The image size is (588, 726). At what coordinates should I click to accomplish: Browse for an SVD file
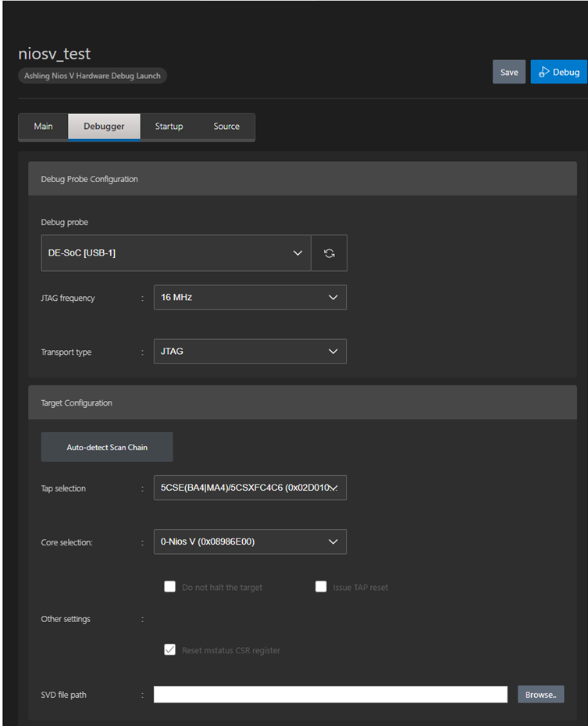click(540, 694)
